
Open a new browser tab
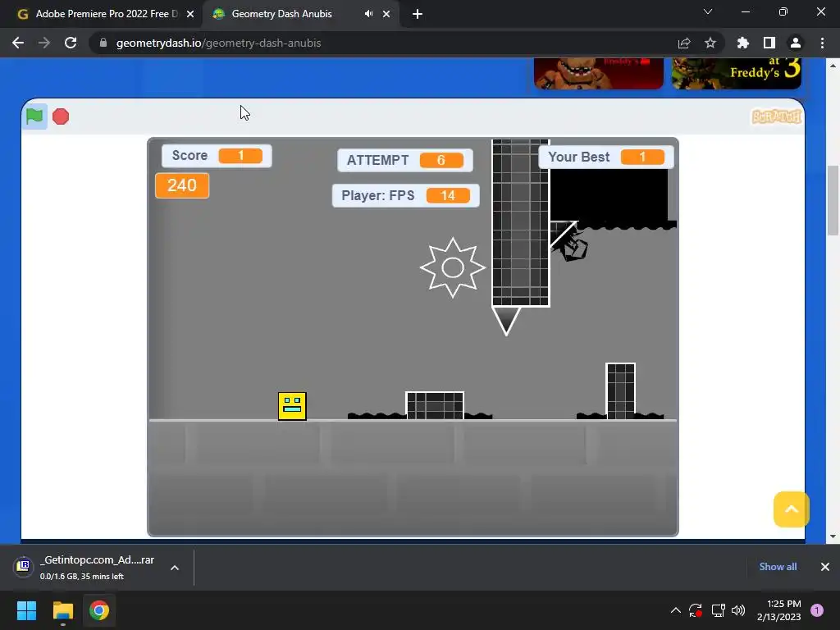(418, 14)
